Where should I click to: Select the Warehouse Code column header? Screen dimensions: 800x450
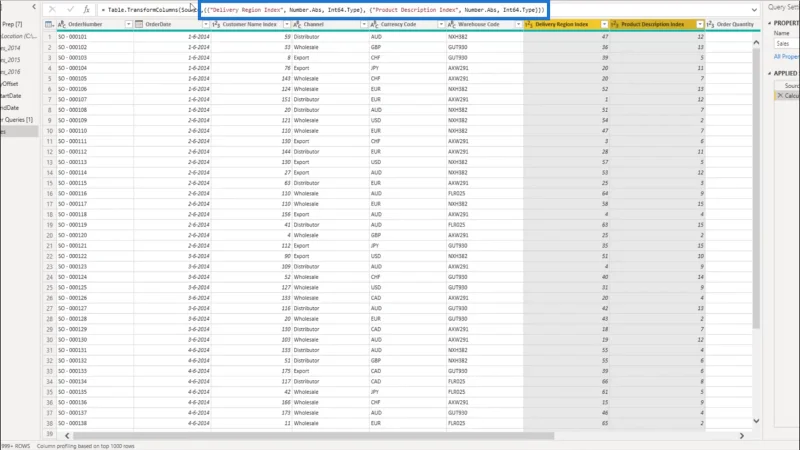[479, 24]
